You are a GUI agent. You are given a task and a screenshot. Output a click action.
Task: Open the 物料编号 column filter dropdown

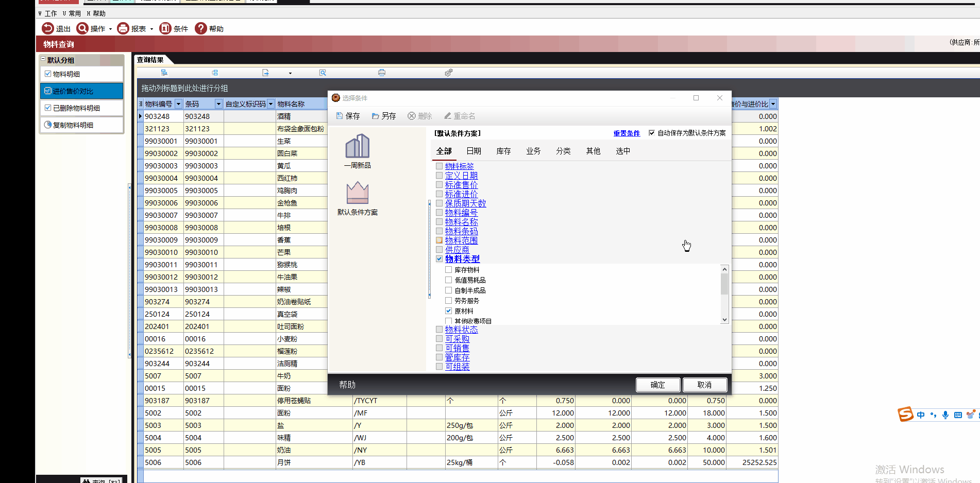(178, 104)
